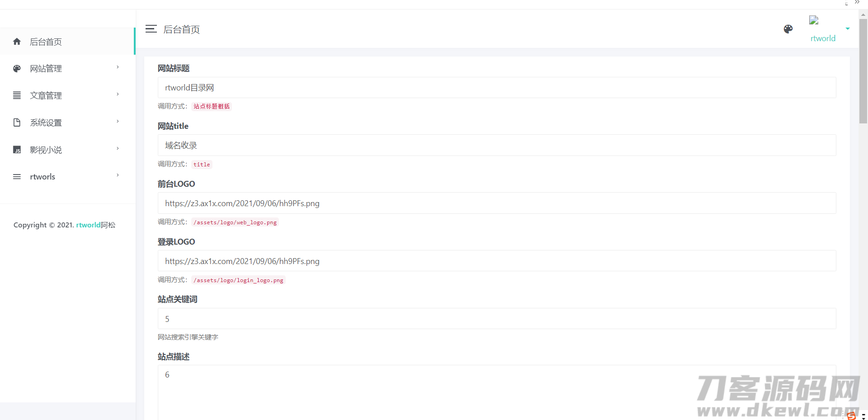Click the document icon beside 系统设置
The height and width of the screenshot is (420, 868).
[x=17, y=123]
